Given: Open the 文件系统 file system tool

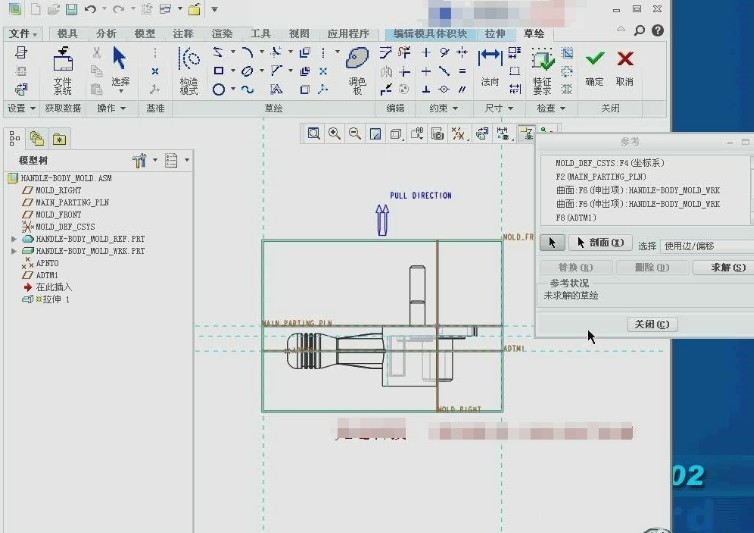Looking at the screenshot, I should [63, 70].
